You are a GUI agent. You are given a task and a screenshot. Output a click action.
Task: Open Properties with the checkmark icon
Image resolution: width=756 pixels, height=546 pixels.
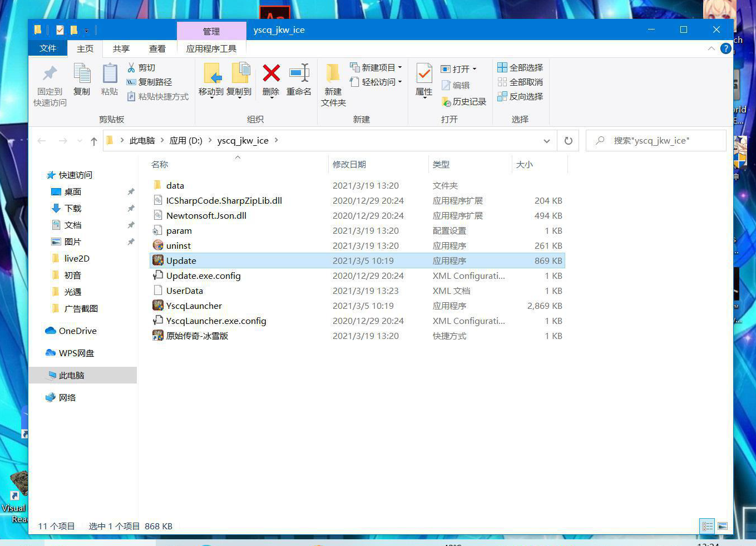coord(424,74)
